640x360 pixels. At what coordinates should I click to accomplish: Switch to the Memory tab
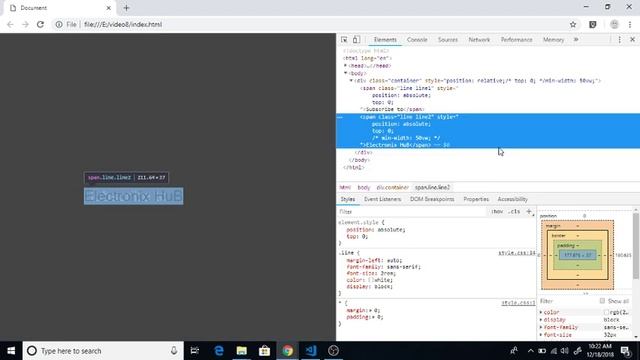[553, 40]
